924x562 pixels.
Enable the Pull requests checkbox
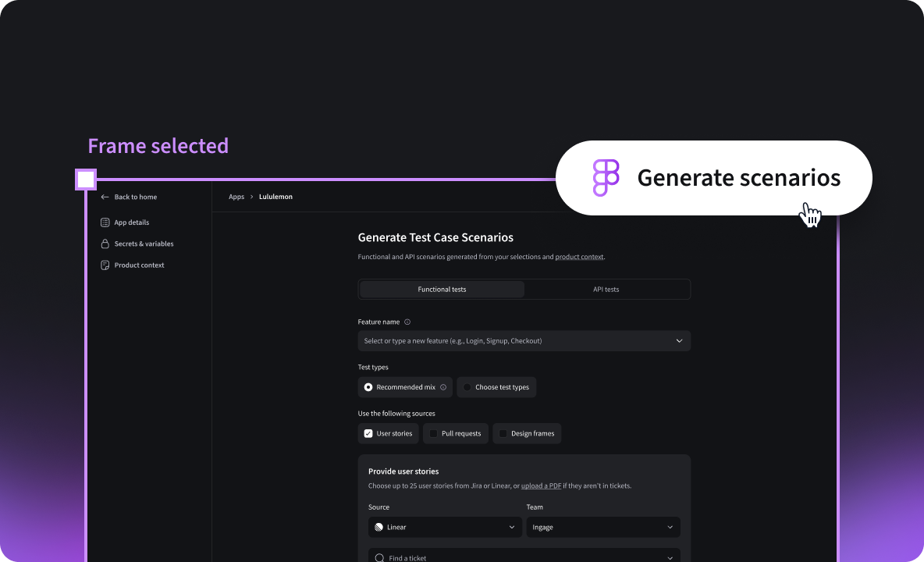(x=432, y=433)
